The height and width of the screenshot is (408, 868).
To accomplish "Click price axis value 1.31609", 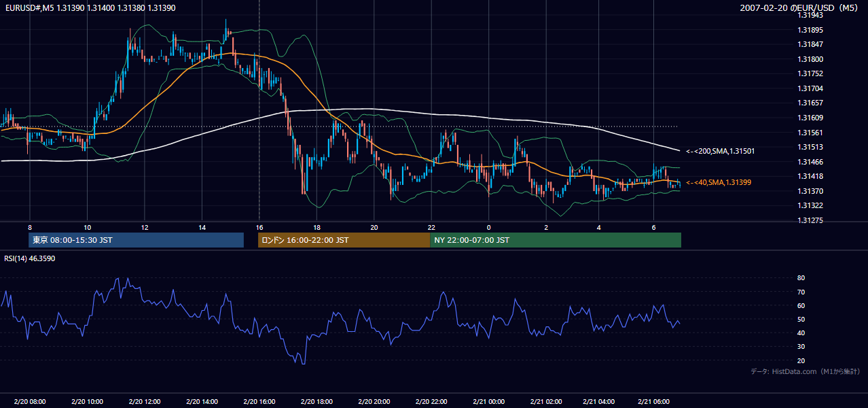I will coord(810,118).
